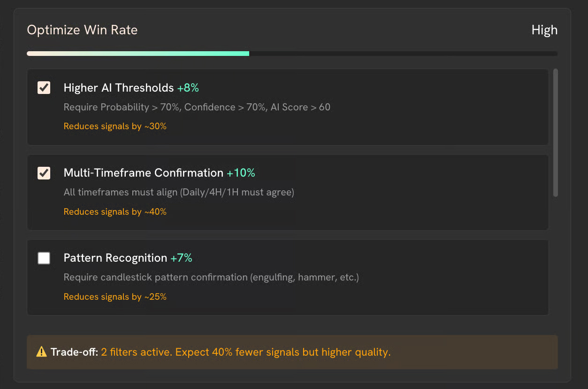
Task: Click the +10% win rate boost label
Action: coord(241,173)
